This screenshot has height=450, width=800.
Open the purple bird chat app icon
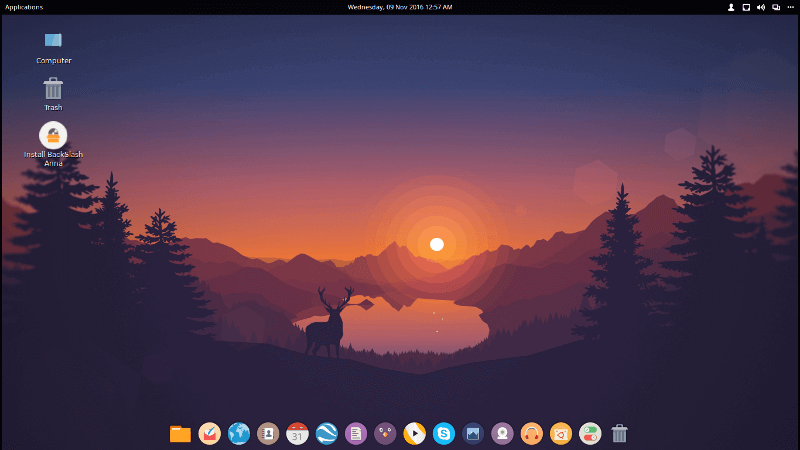pos(385,433)
